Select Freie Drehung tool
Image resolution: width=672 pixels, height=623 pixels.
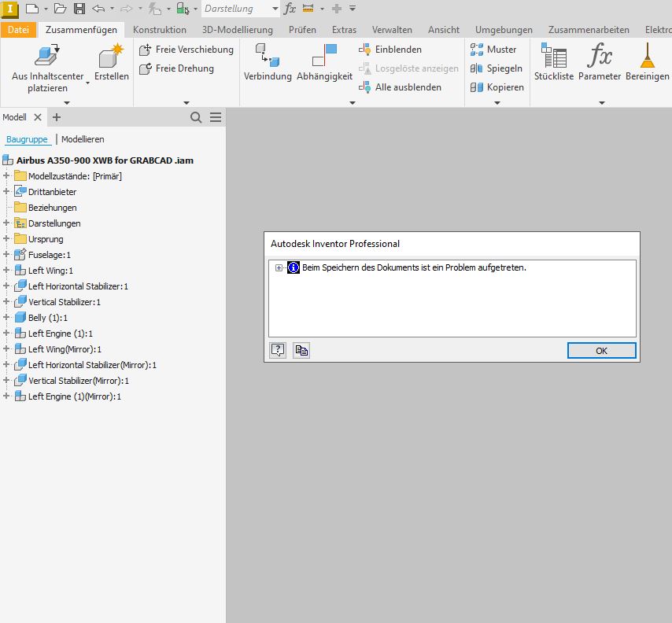tap(176, 68)
